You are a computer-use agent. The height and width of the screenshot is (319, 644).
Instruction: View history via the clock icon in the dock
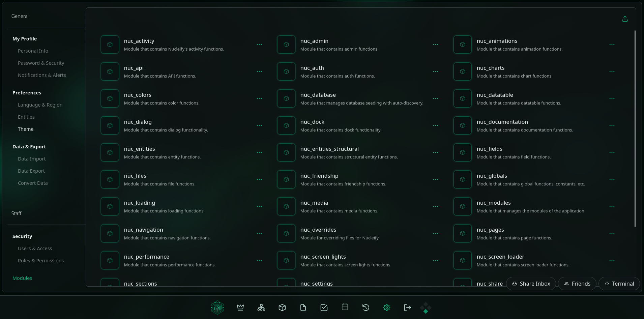pos(366,307)
